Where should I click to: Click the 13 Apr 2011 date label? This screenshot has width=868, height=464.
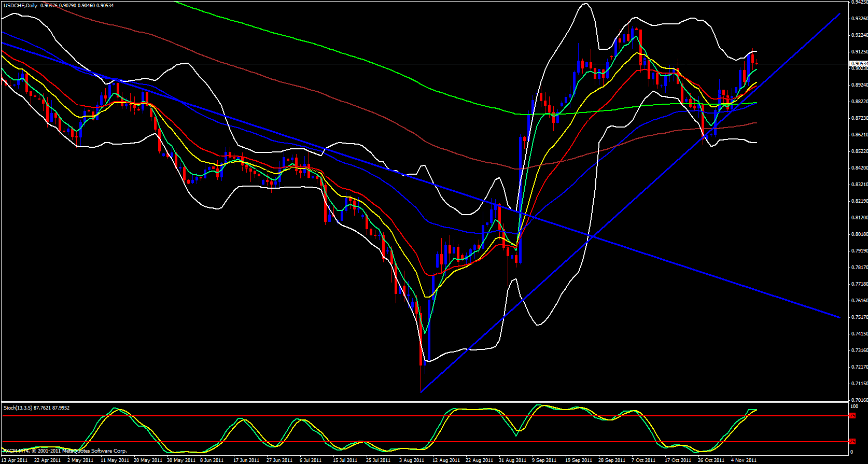coord(15,460)
